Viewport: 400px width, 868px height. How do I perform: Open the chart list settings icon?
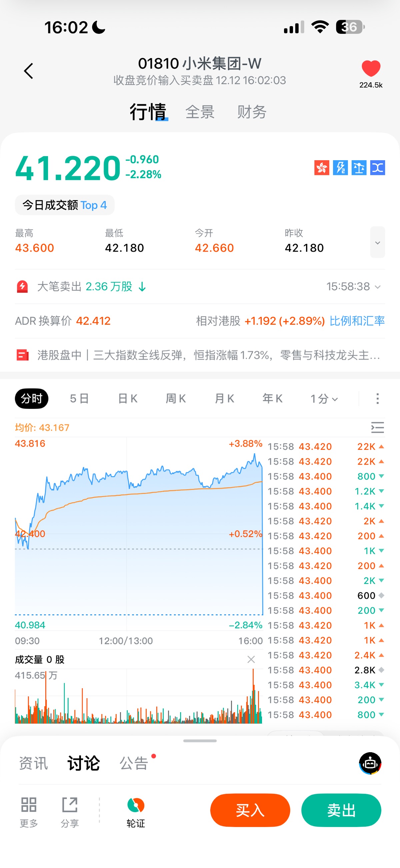point(377,427)
